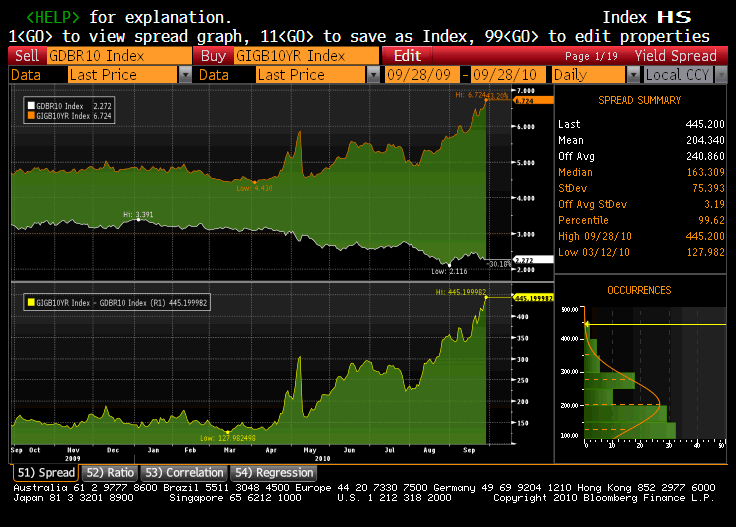Click the orange GIGB10YR Index legend swatch
The height and width of the screenshot is (527, 736).
[x=30, y=115]
